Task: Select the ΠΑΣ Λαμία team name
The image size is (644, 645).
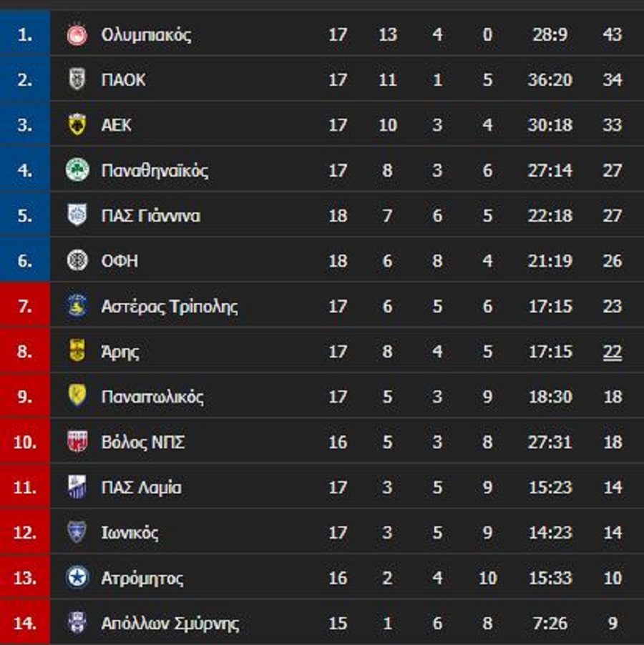Action: click(141, 488)
